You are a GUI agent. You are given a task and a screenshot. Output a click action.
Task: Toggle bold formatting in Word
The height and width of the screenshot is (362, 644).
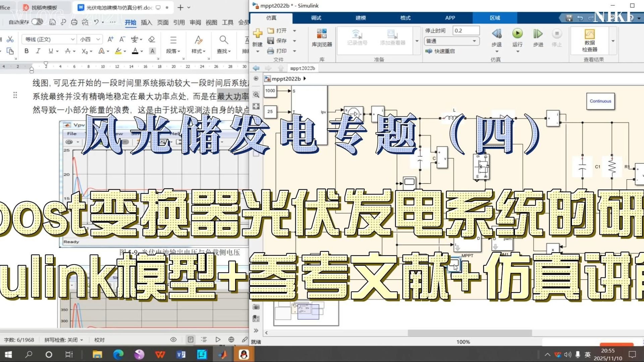tap(26, 51)
